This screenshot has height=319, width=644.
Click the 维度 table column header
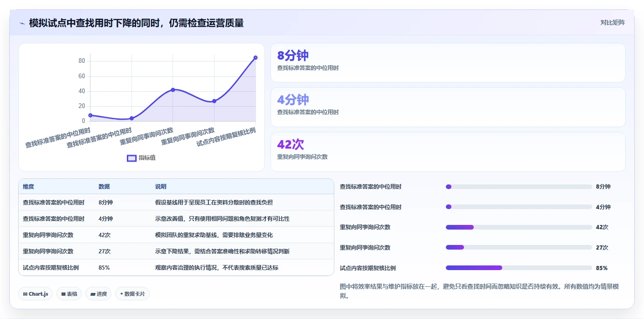point(28,187)
